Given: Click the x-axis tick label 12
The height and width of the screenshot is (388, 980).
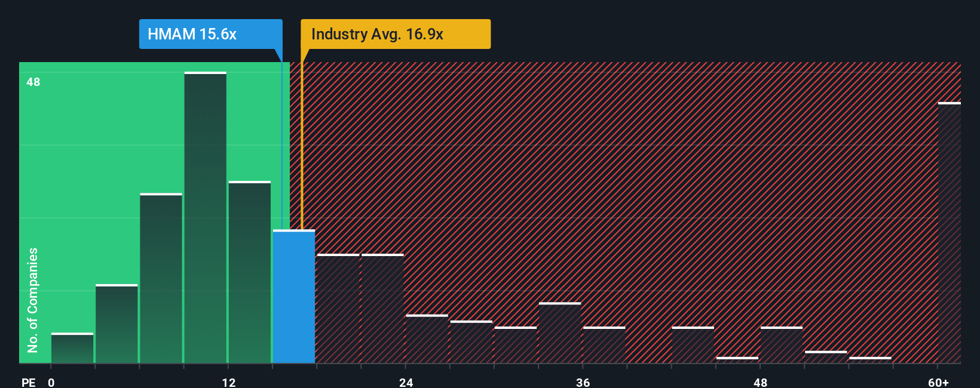Looking at the screenshot, I should click(x=229, y=382).
